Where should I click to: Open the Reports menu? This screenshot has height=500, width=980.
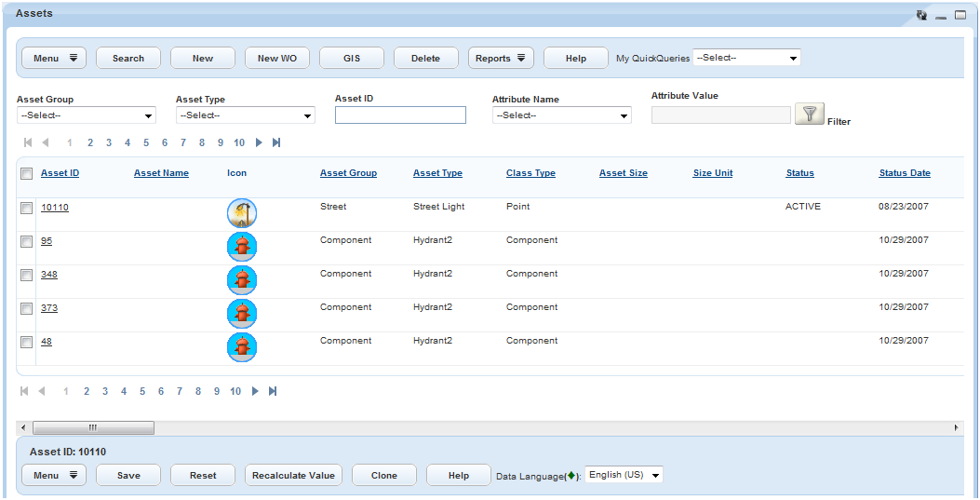pos(501,58)
